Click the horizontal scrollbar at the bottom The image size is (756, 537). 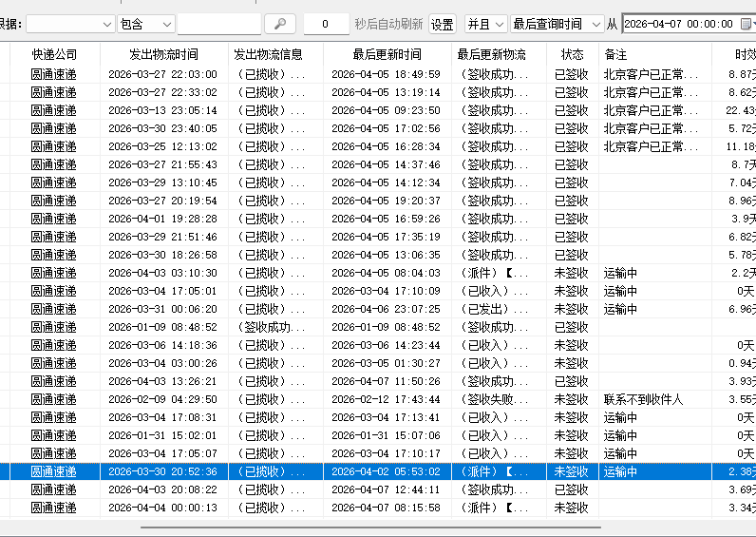point(370,527)
